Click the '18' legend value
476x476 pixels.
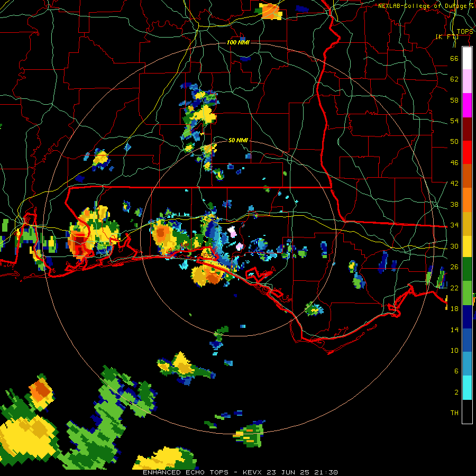pyautogui.click(x=454, y=309)
